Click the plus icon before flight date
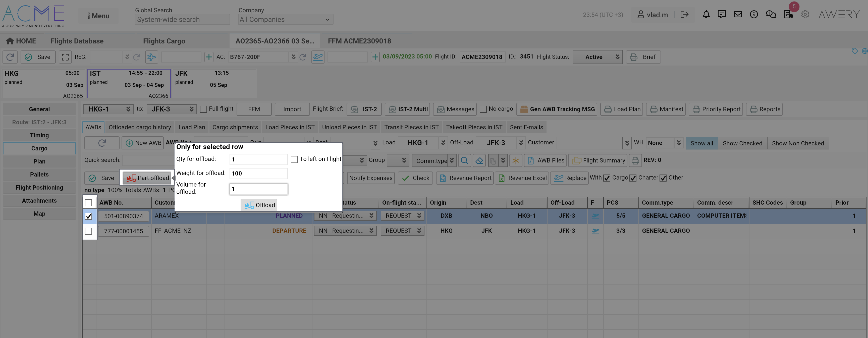 [375, 57]
